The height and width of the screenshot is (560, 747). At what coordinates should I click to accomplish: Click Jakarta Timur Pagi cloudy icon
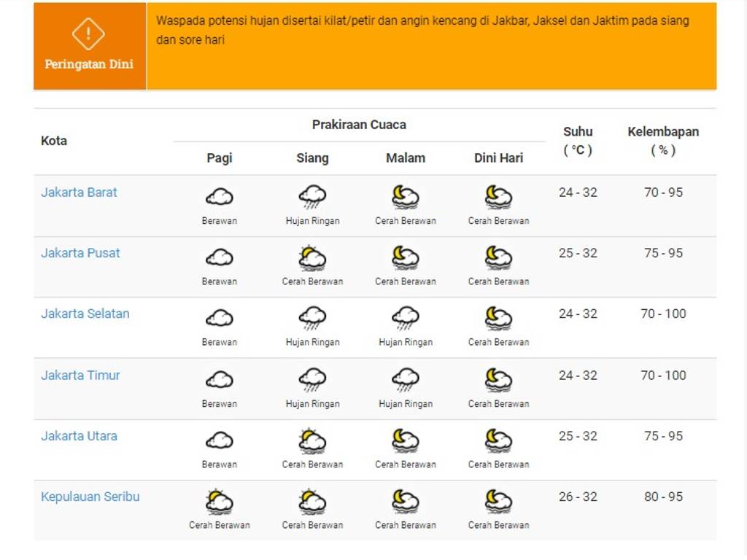click(x=219, y=379)
